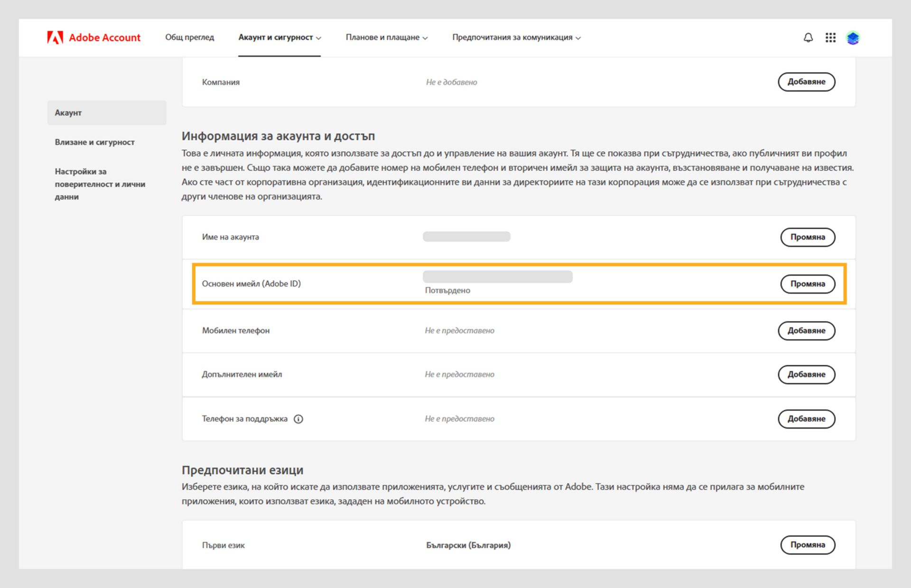The height and width of the screenshot is (588, 911).
Task: Click Добавяне for Допълнителен имейл
Action: coord(806,374)
